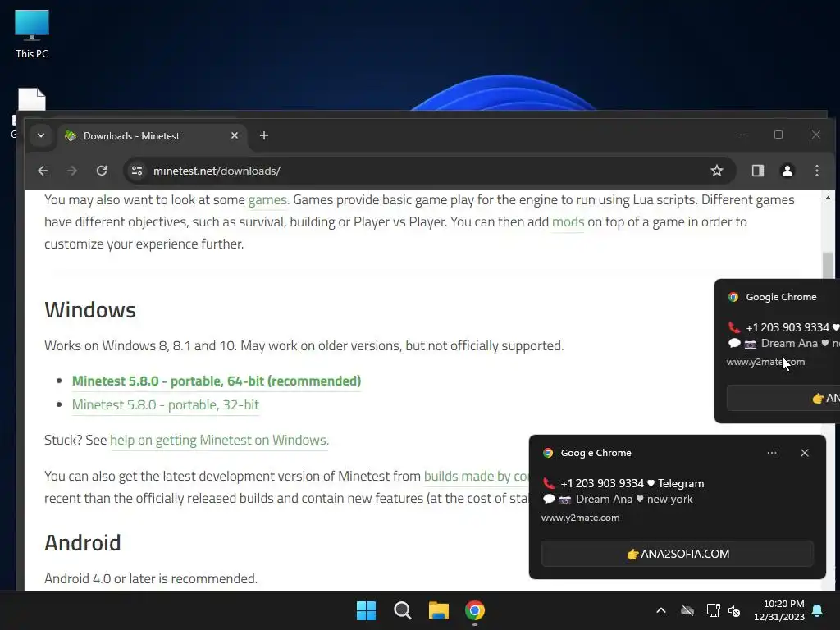Open Chrome profile menu
The height and width of the screenshot is (630, 840).
tap(787, 171)
